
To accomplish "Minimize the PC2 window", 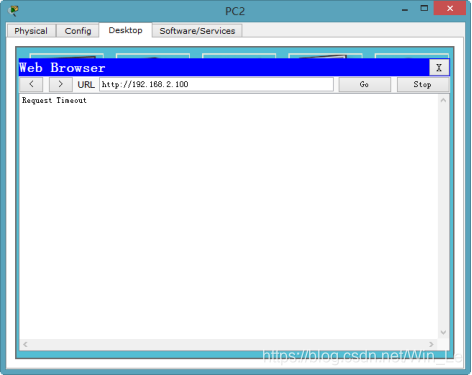I will coord(405,9).
